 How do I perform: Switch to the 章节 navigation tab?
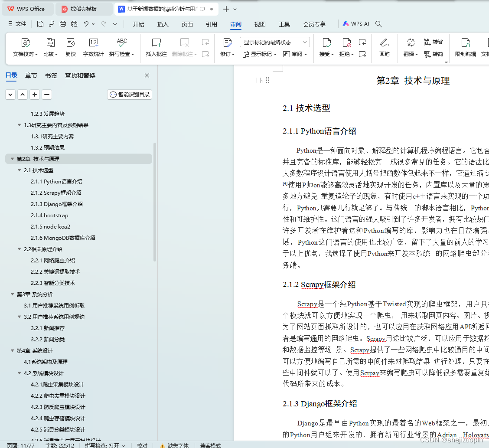(x=31, y=75)
